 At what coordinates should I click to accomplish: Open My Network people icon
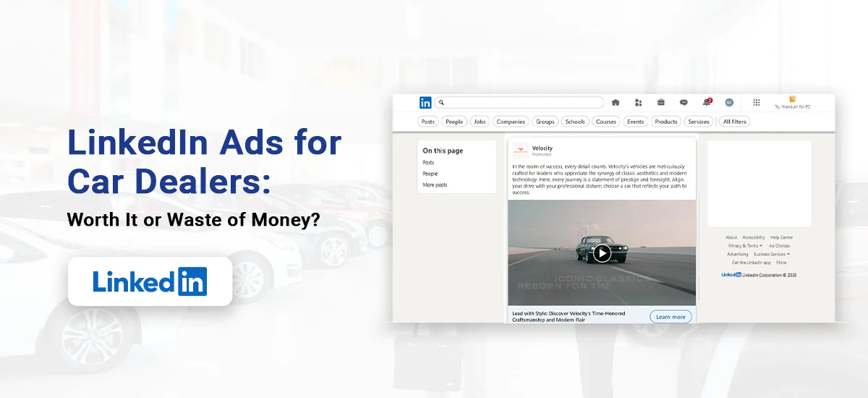pos(638,103)
